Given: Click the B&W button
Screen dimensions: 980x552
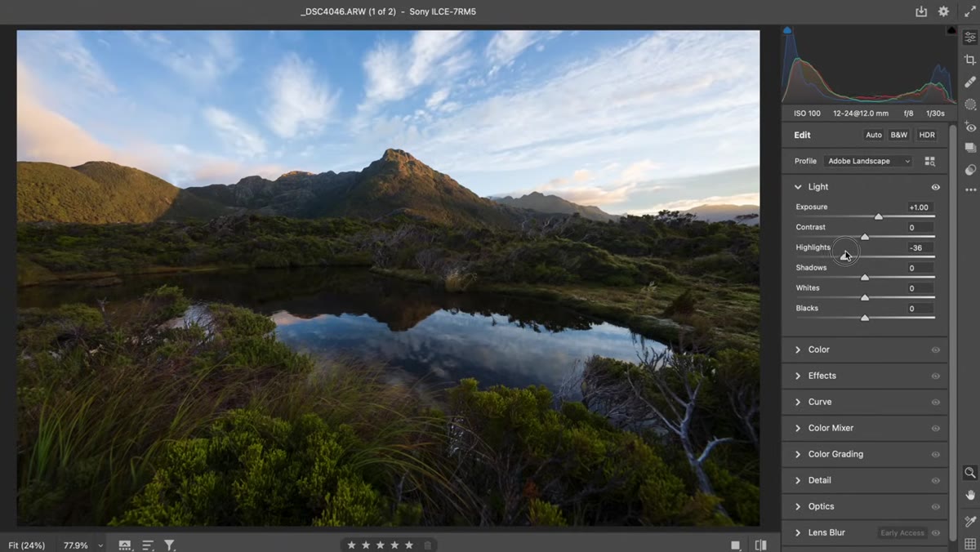Looking at the screenshot, I should coord(899,135).
